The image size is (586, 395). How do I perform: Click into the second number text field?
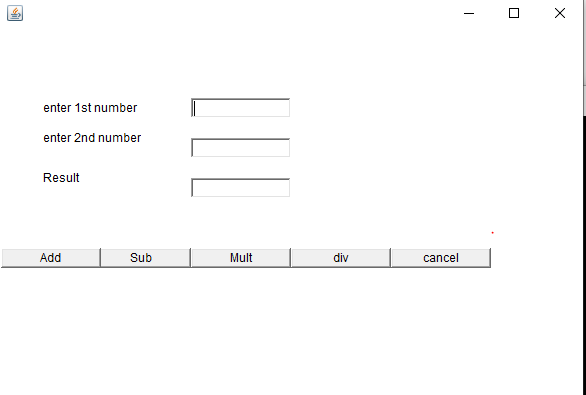tap(240, 148)
